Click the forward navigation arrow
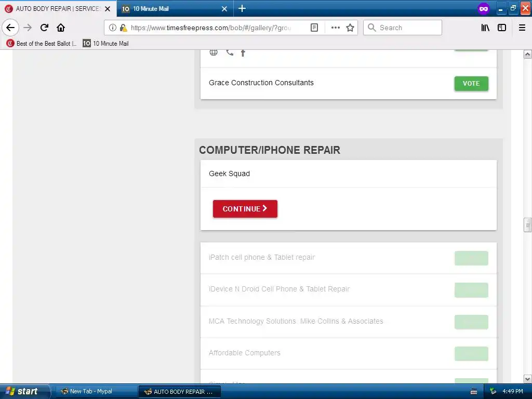This screenshot has height=399, width=532. coord(28,28)
